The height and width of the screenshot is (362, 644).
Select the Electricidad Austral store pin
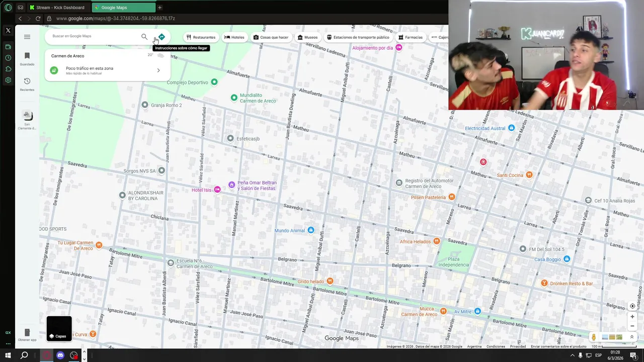[x=512, y=128]
